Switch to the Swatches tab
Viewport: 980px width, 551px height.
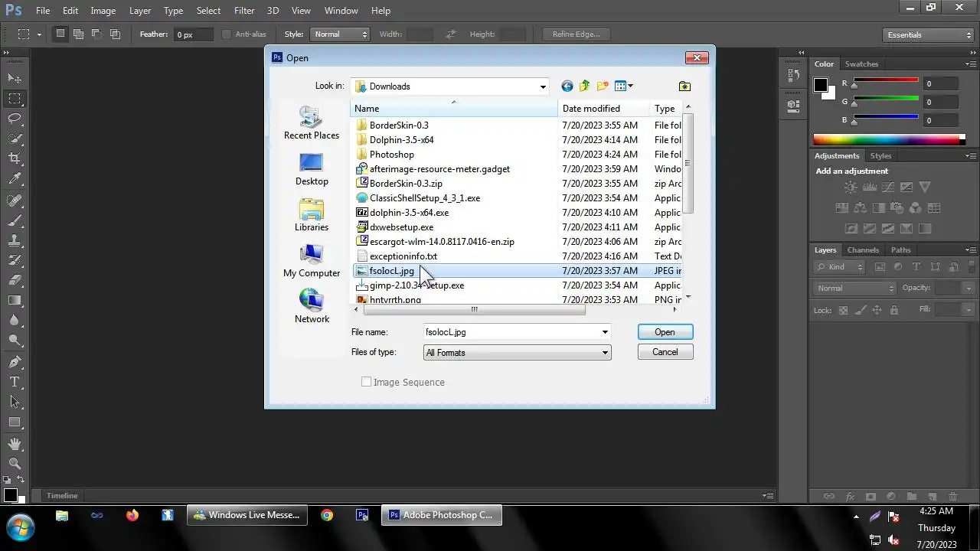tap(862, 64)
